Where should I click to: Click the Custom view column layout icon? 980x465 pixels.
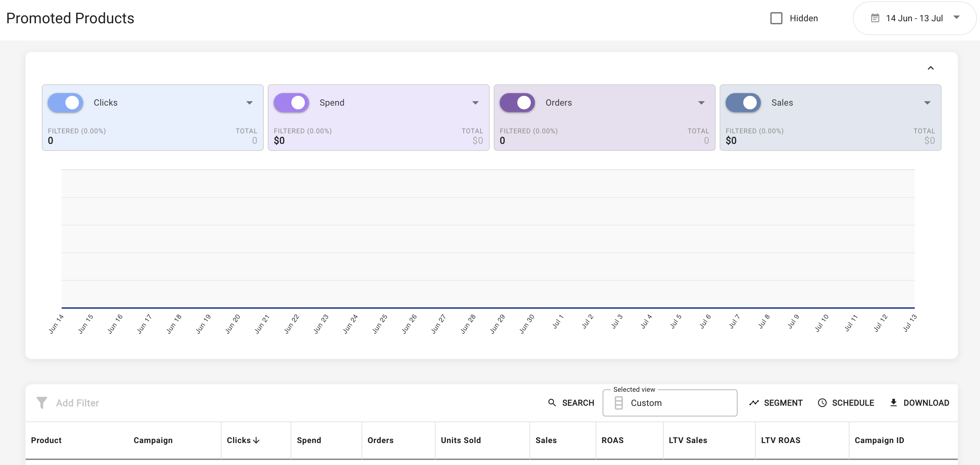coord(618,403)
